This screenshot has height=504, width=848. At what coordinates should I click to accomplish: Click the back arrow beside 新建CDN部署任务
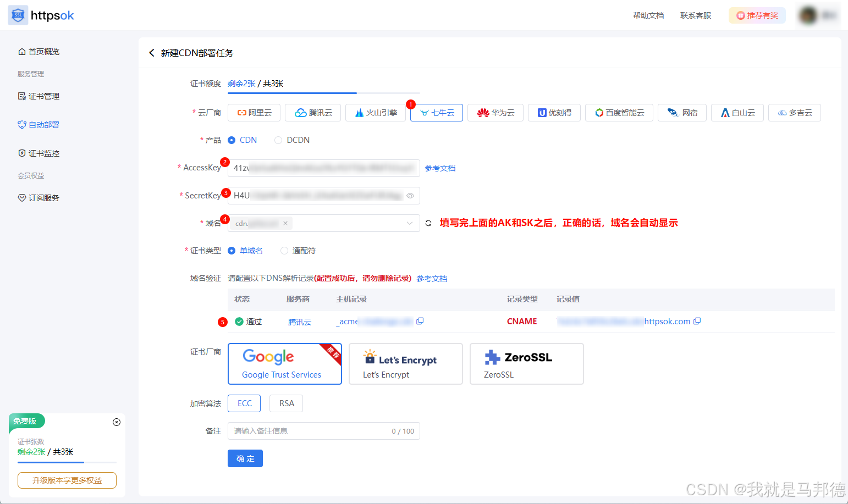click(x=152, y=53)
